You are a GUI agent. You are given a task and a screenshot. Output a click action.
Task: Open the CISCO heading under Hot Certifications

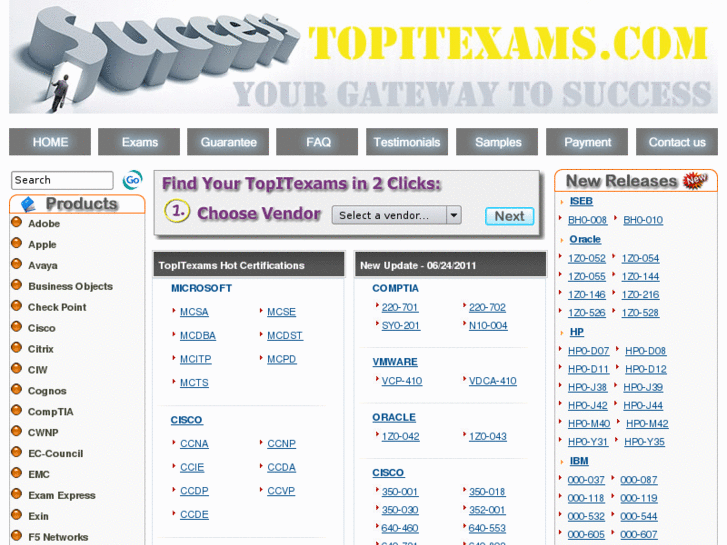(186, 420)
